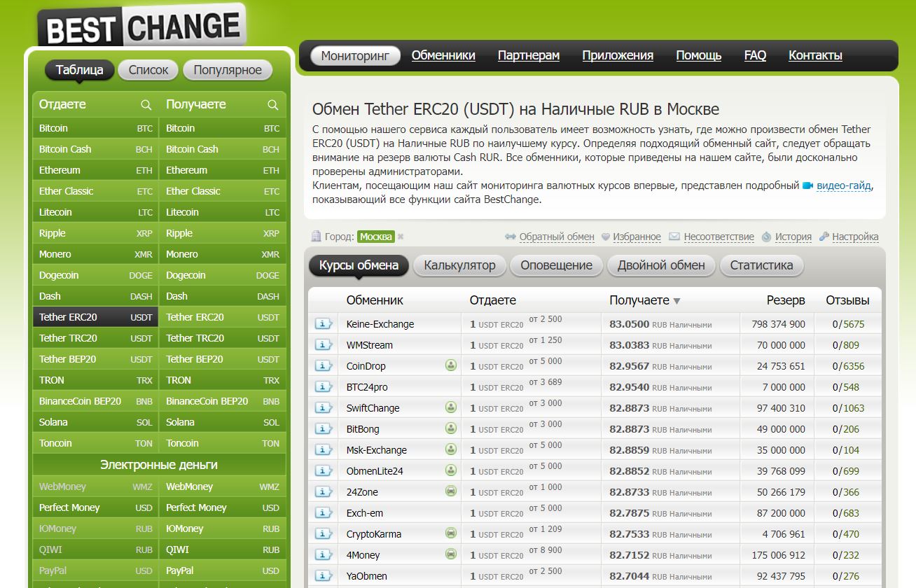
Task: Open the Калькулятор tab
Action: [459, 265]
